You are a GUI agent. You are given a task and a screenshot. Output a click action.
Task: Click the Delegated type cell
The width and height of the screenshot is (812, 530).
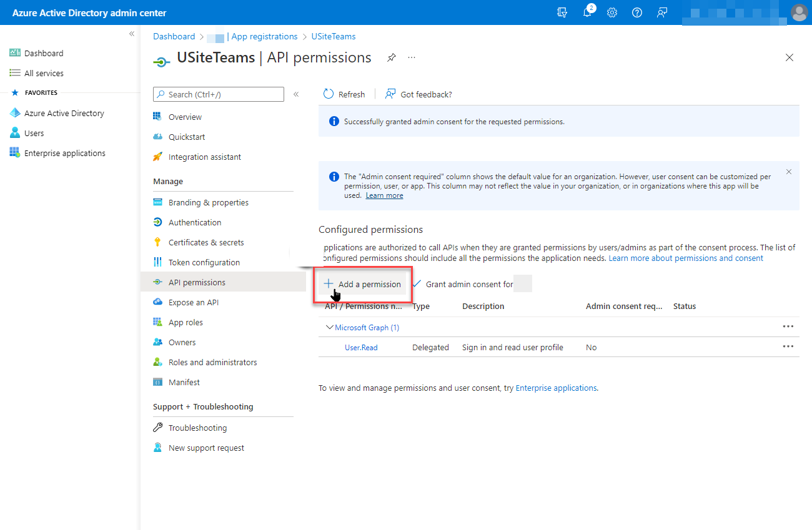[x=430, y=347]
